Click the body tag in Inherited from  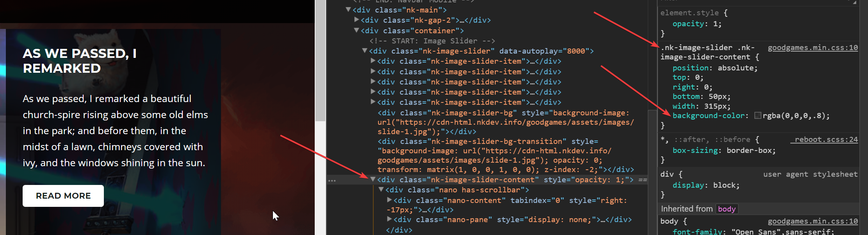tap(726, 209)
